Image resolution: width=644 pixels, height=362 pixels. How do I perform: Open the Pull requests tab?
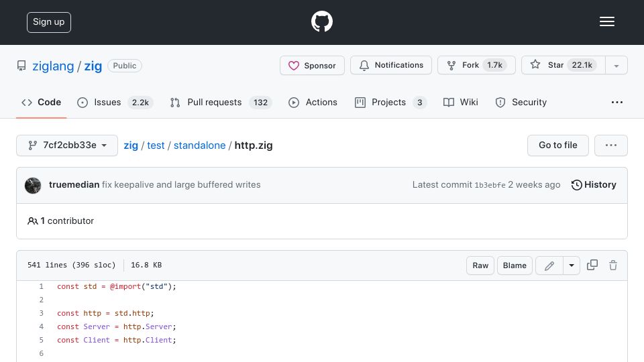(x=221, y=102)
